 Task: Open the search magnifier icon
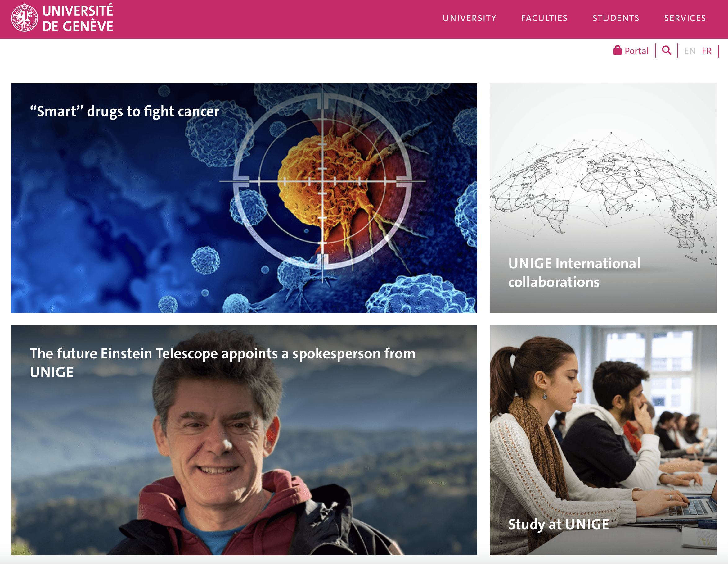[666, 50]
